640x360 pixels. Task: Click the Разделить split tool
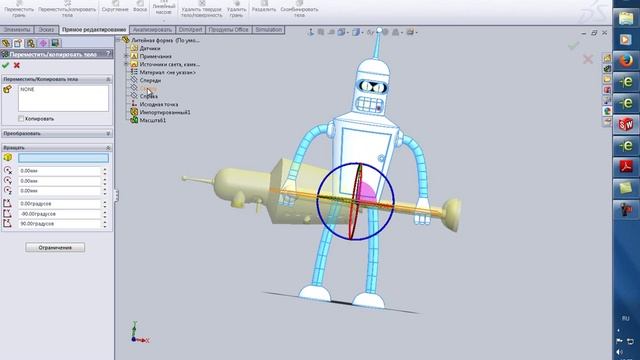(x=264, y=7)
